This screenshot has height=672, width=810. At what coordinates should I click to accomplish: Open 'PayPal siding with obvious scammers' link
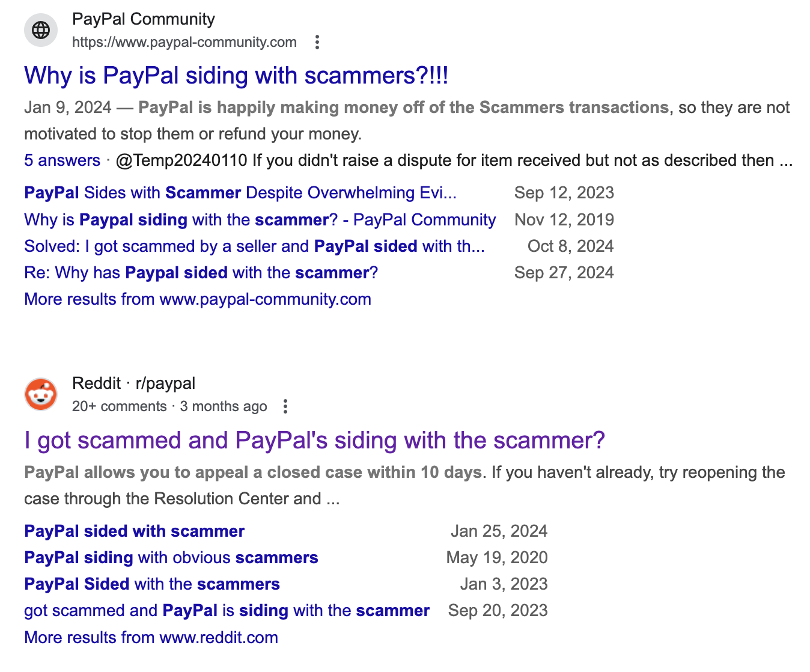point(171,558)
